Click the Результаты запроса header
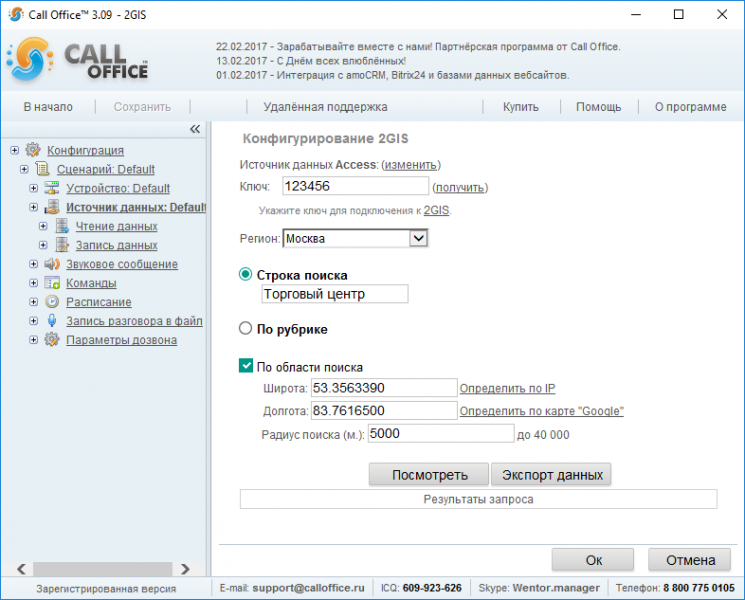 tap(478, 499)
